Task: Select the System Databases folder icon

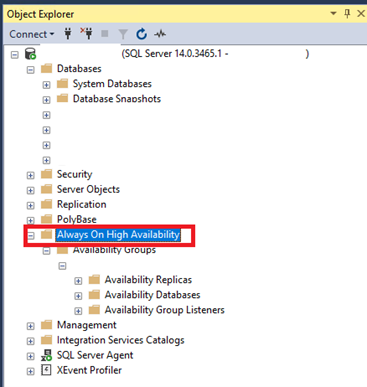Action: [62, 83]
